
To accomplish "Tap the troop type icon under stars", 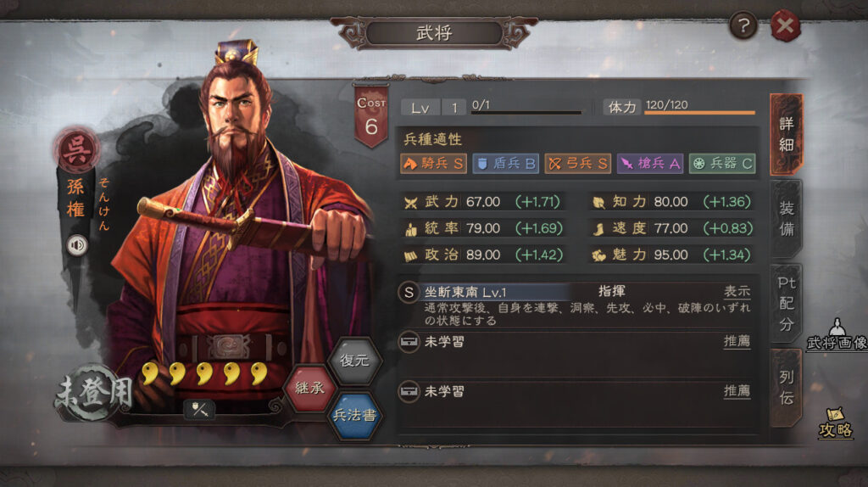I will tap(199, 409).
